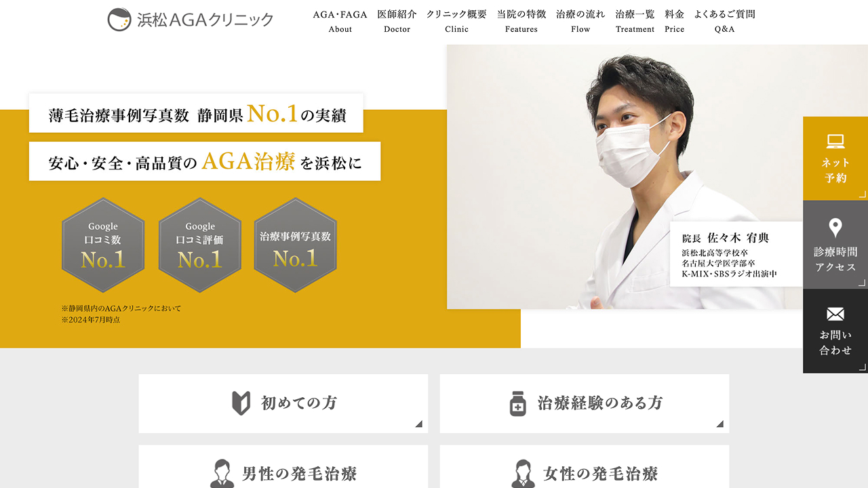Expand the triangle arrow on 治療経験のある方 card
The height and width of the screenshot is (488, 868).
720,424
